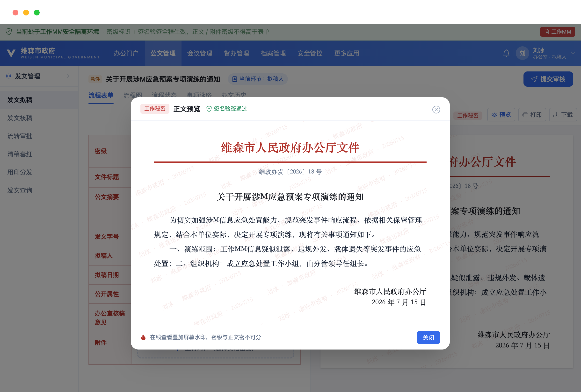Click the 当前环节：拟稿人 status pill
This screenshot has height=392, width=581.
tap(258, 79)
